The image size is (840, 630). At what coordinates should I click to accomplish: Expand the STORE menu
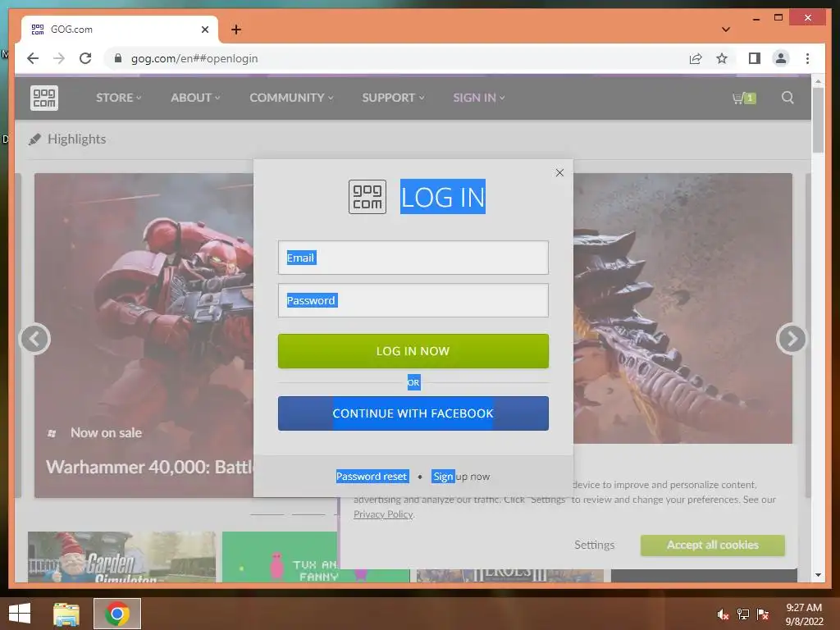pos(118,98)
